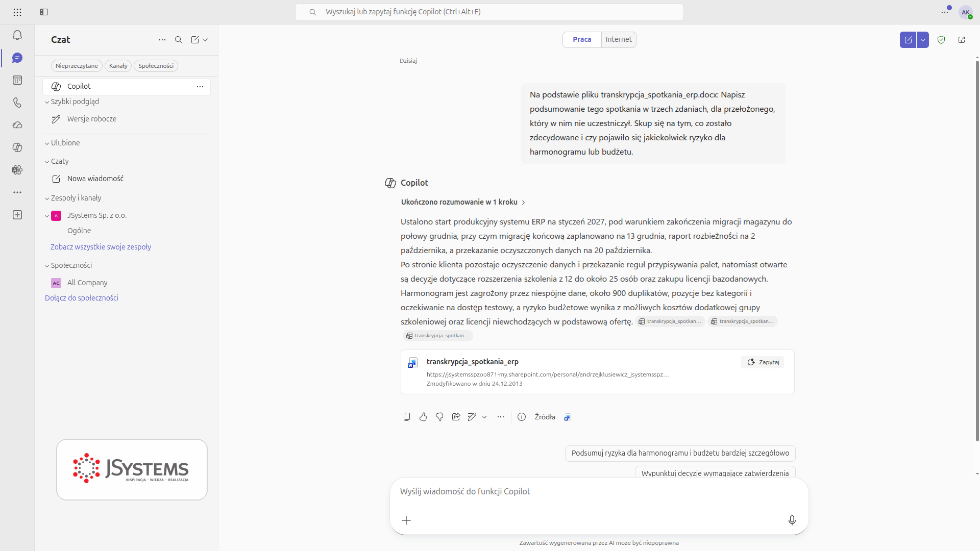Open the Calendar icon in left rail
Viewport: 980px width, 551px height.
(17, 80)
